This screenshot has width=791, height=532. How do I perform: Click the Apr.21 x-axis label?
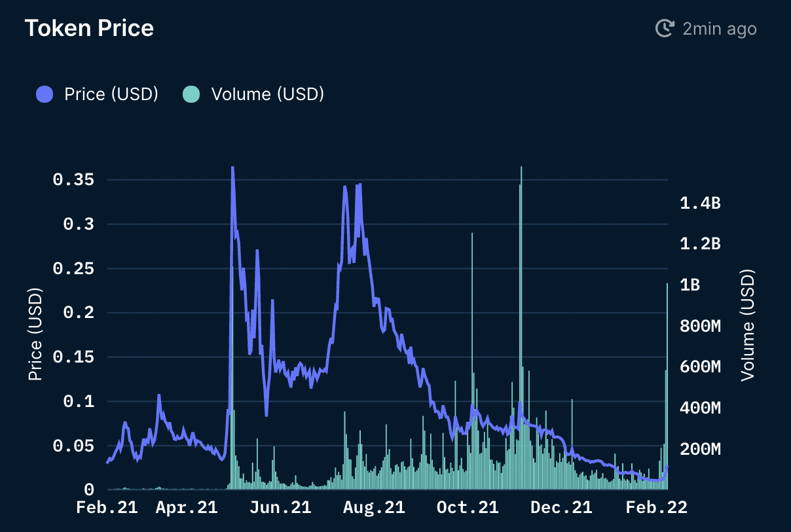point(187,508)
